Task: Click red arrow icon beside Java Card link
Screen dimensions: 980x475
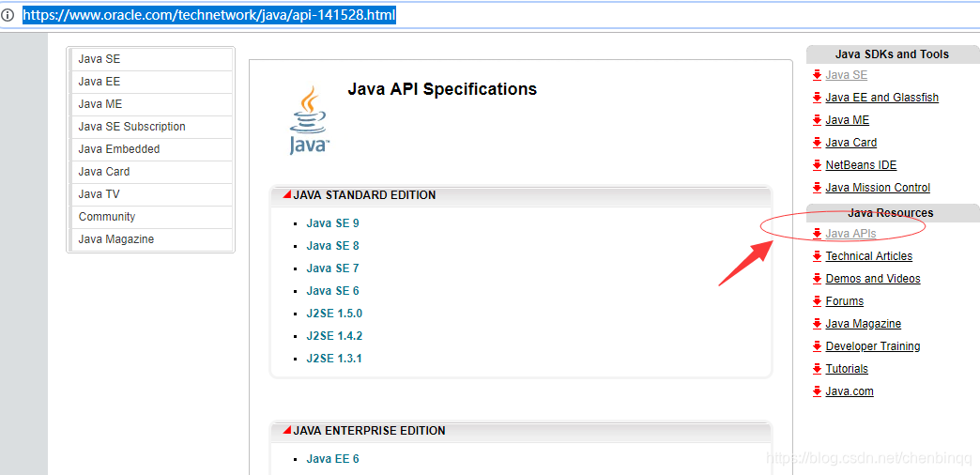Action: click(817, 143)
